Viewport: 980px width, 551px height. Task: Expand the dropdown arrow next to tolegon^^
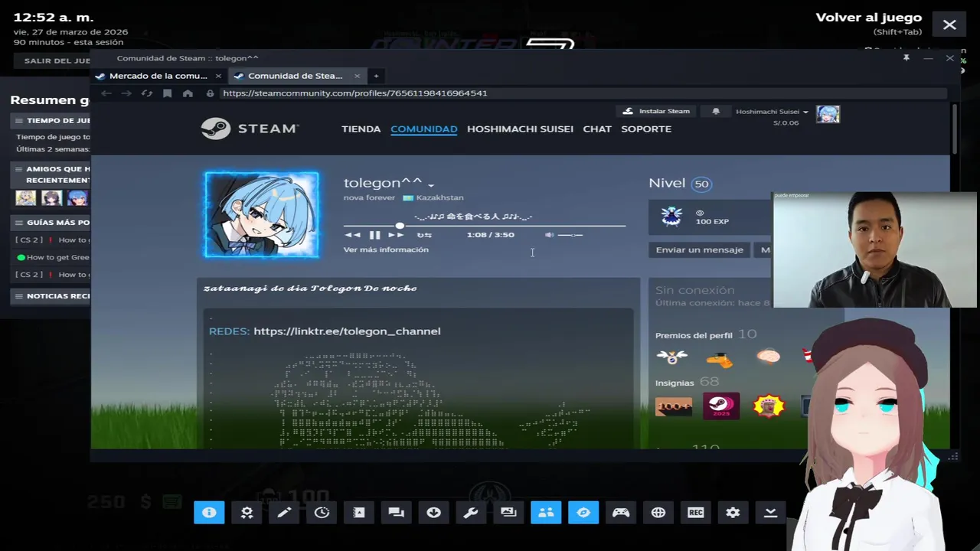[431, 185]
